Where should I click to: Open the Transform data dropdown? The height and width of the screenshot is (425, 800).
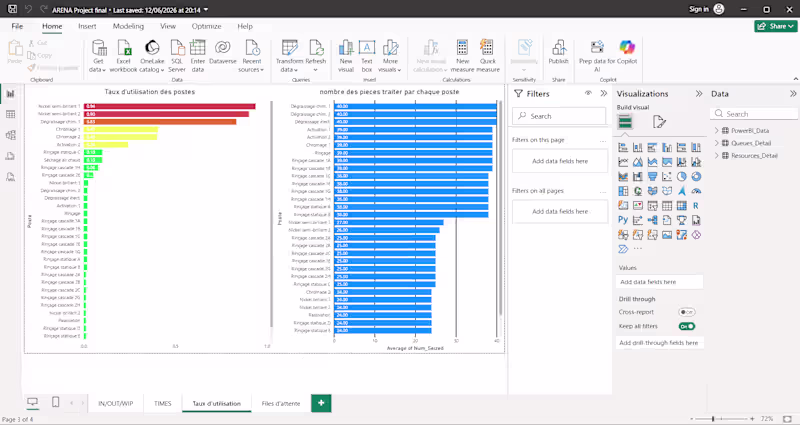coord(289,56)
